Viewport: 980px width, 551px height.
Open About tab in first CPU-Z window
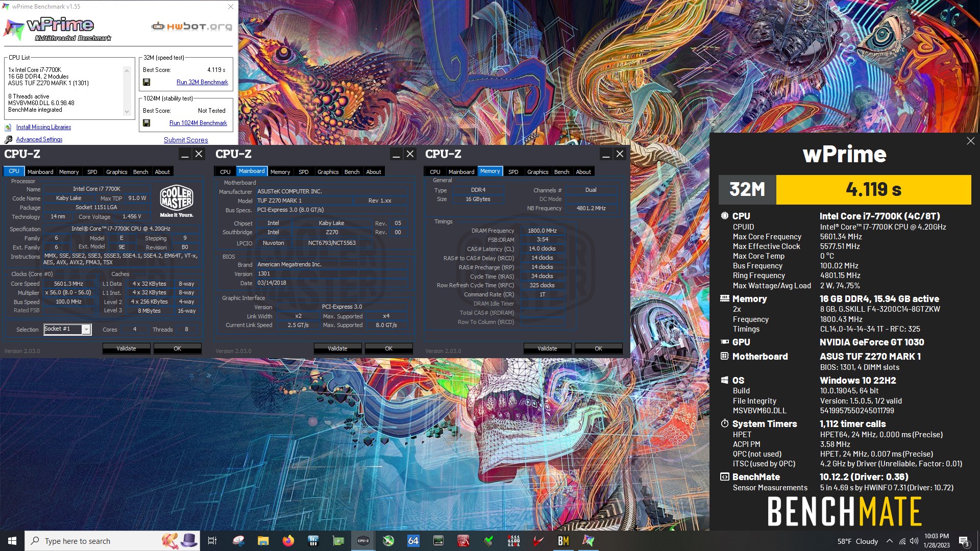162,172
